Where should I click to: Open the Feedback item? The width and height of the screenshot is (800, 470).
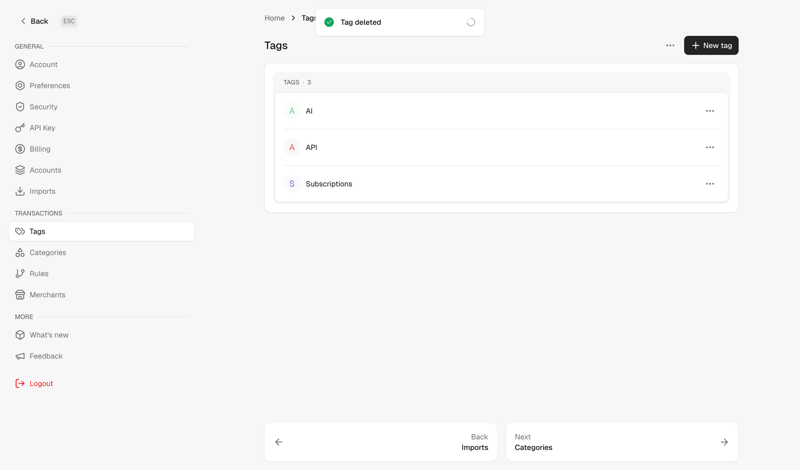click(102, 356)
